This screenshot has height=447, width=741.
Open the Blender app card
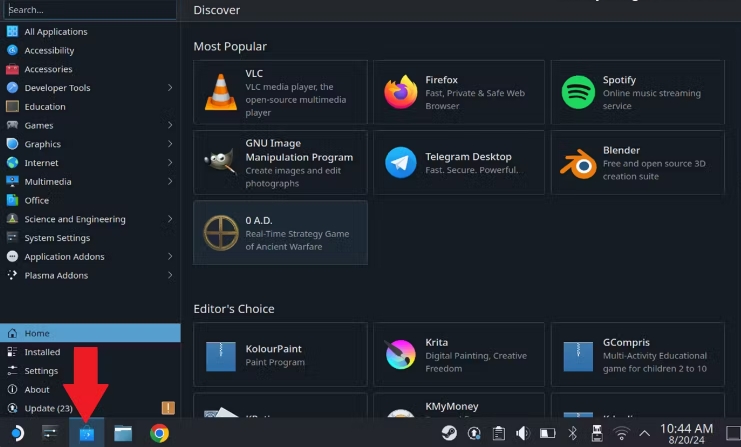[638, 163]
